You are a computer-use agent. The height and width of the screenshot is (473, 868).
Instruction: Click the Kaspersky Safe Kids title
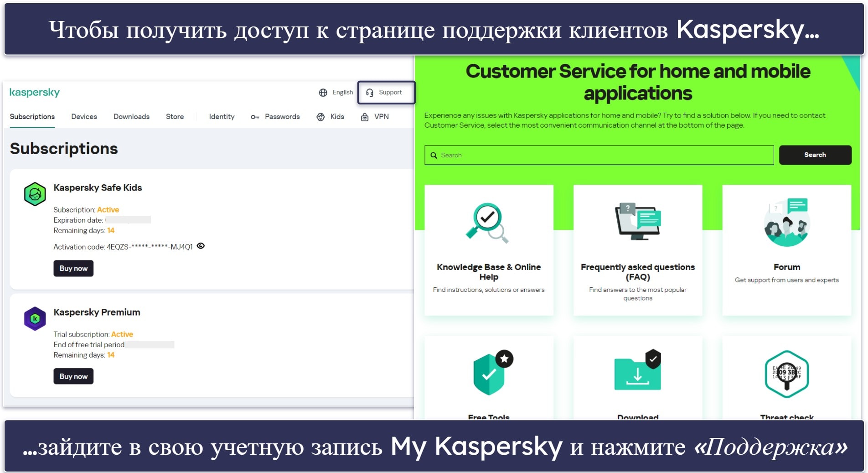click(x=98, y=187)
